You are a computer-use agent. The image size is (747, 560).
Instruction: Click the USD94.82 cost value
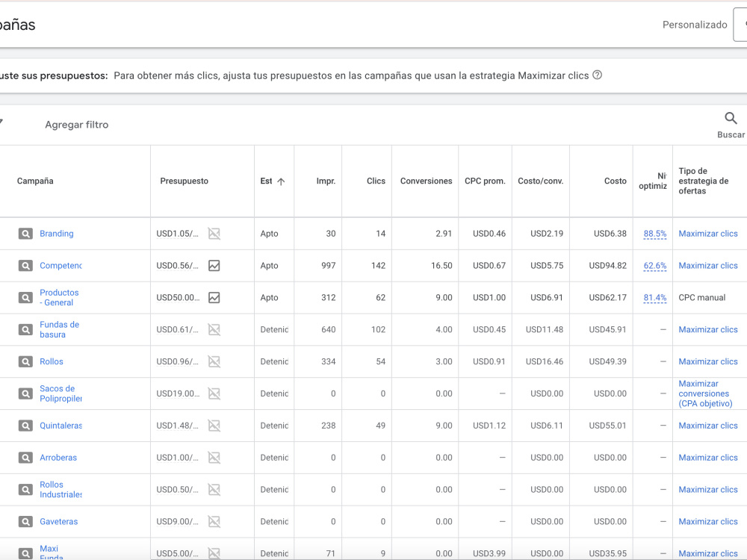pyautogui.click(x=607, y=266)
